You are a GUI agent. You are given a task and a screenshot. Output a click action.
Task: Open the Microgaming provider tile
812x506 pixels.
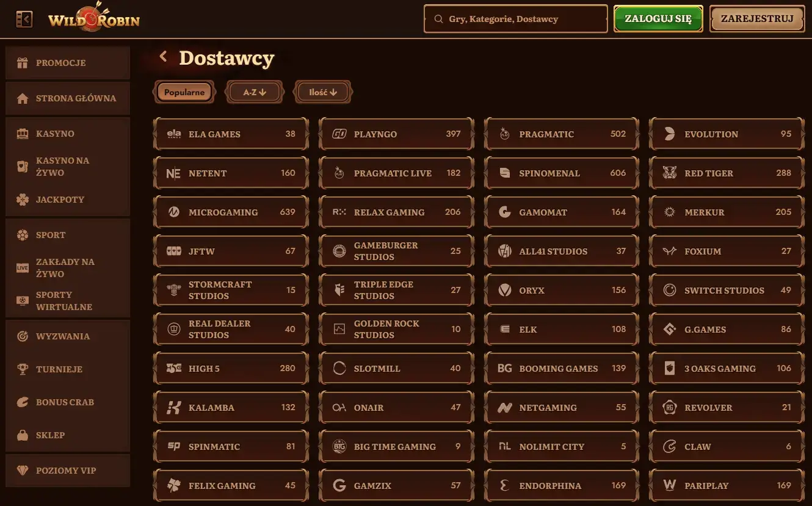231,212
